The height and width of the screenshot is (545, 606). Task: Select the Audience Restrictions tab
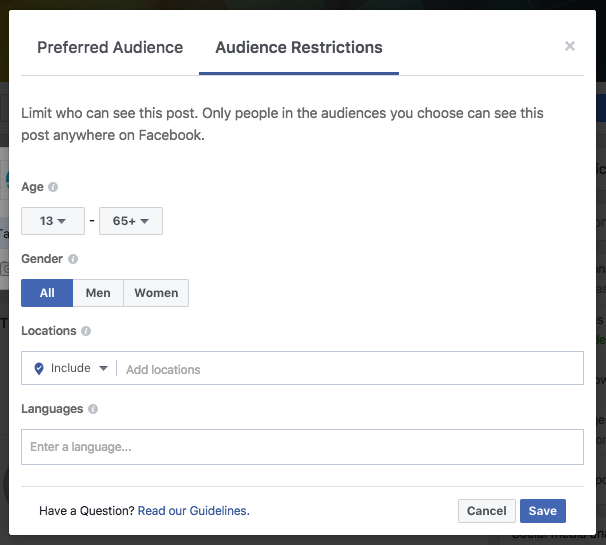pyautogui.click(x=299, y=48)
